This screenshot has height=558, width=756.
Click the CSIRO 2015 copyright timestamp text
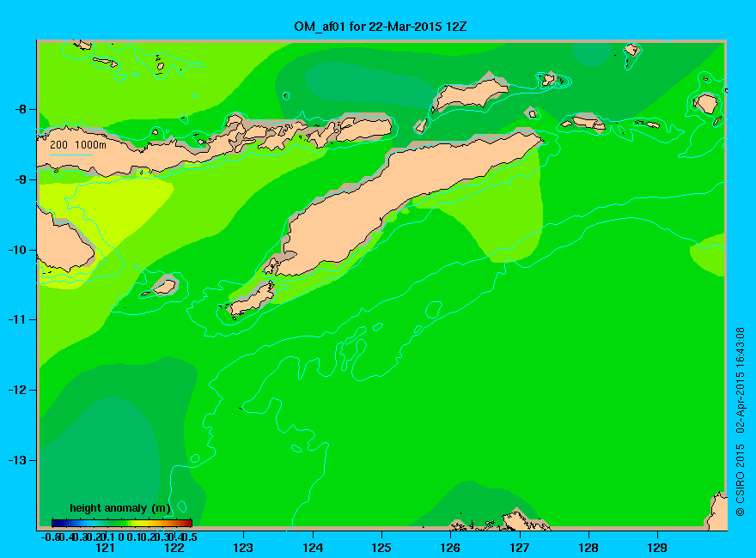pos(740,422)
